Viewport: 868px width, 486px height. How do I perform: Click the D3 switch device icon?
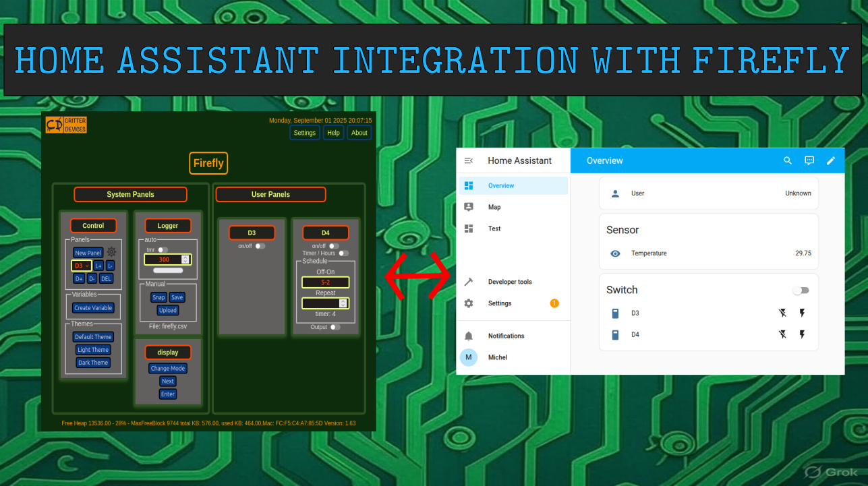click(615, 313)
